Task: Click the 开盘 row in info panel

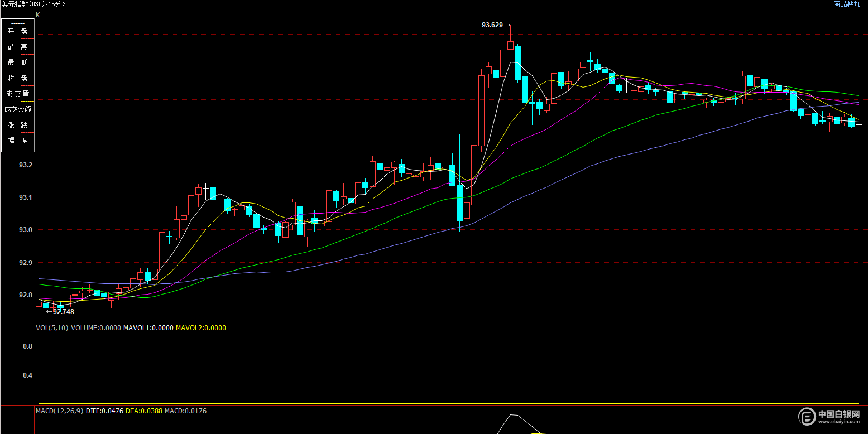Action: tap(17, 31)
